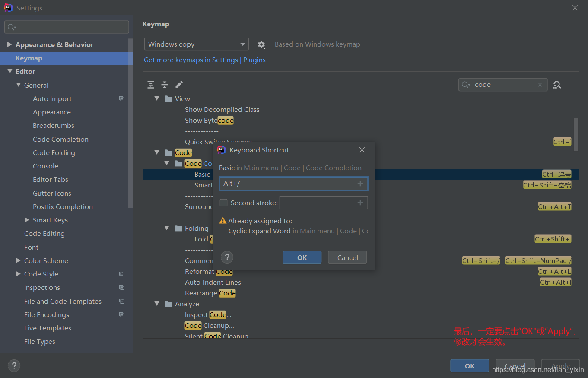This screenshot has height=378, width=588.
Task: Click Find Actions by Shortcut icon
Action: pyautogui.click(x=557, y=85)
